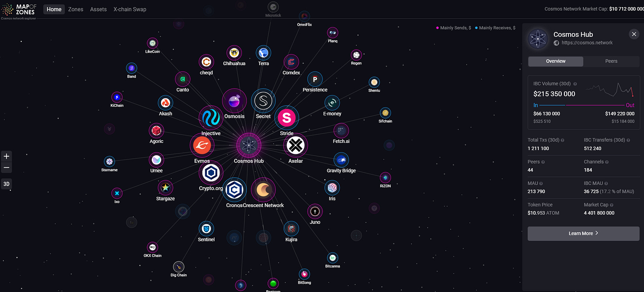Click the Evmos zone icon

(x=202, y=146)
